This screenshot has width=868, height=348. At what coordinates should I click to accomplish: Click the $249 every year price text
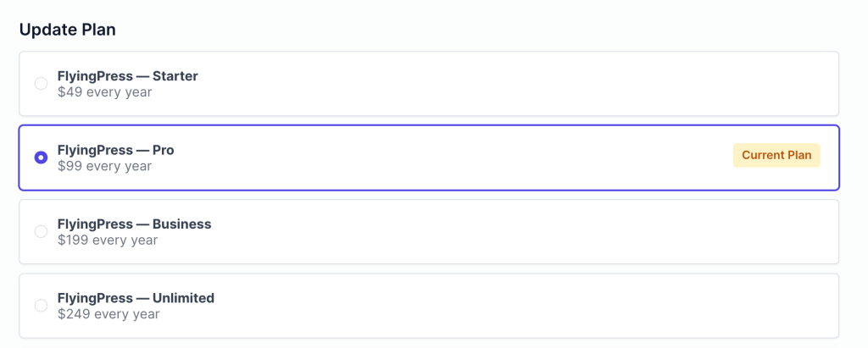click(108, 314)
